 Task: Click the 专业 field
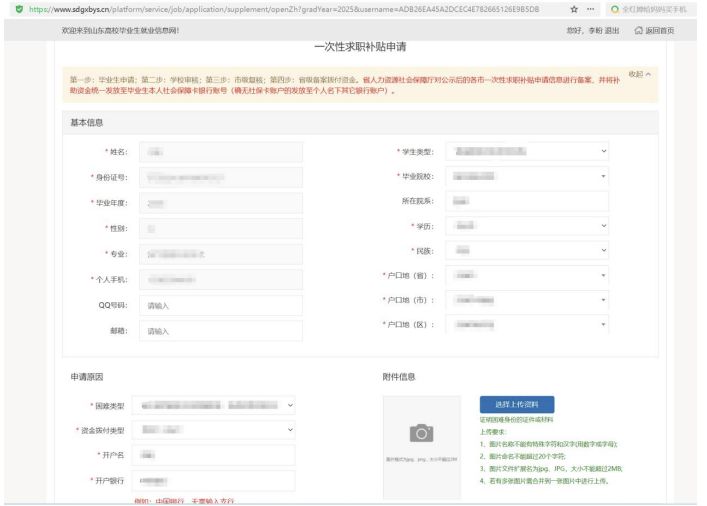(221, 254)
